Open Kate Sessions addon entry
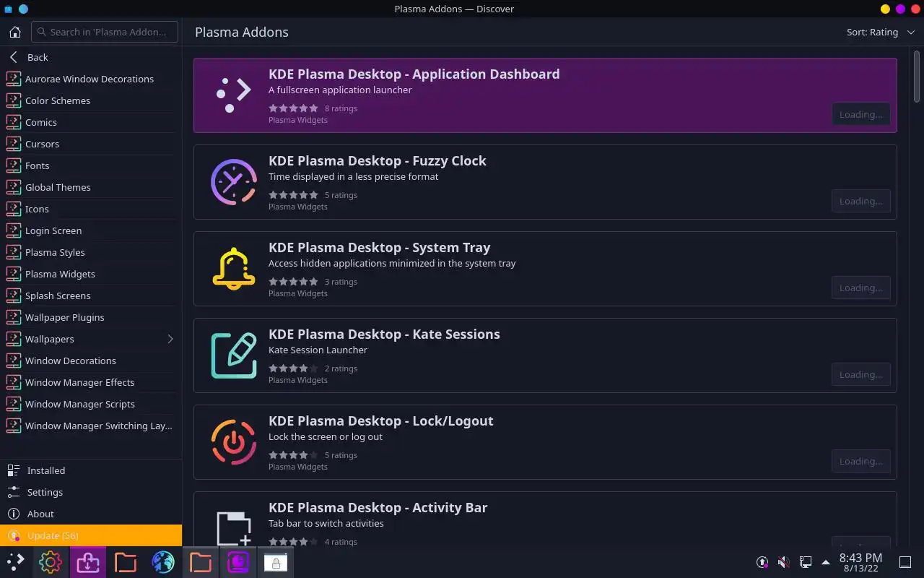Viewport: 924px width, 578px height. click(545, 355)
